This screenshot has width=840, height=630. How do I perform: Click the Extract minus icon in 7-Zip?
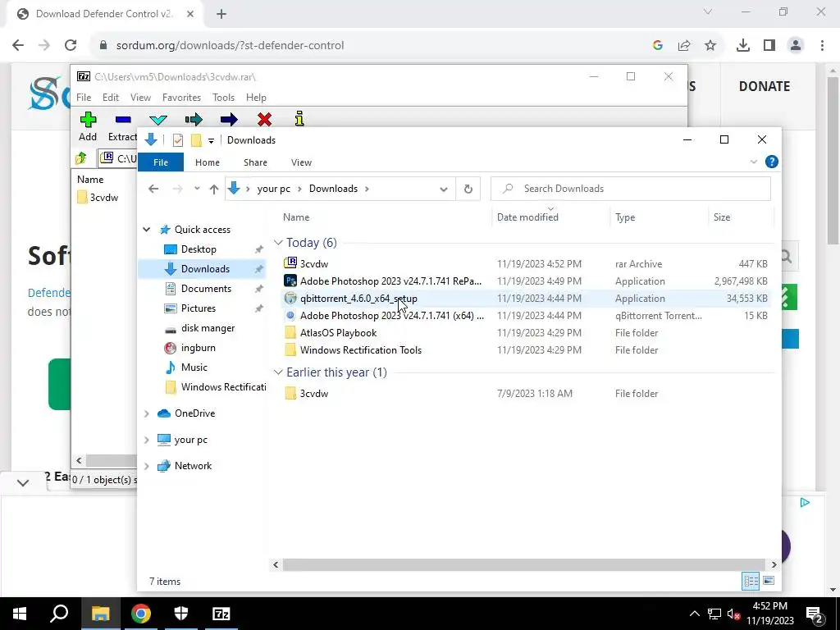pos(123,120)
